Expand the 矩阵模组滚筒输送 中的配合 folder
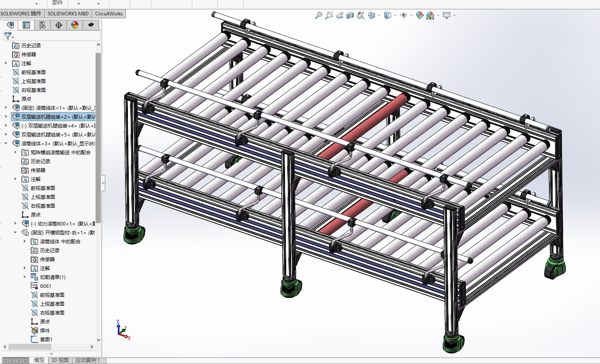Image resolution: width=600 pixels, height=364 pixels. point(15,152)
